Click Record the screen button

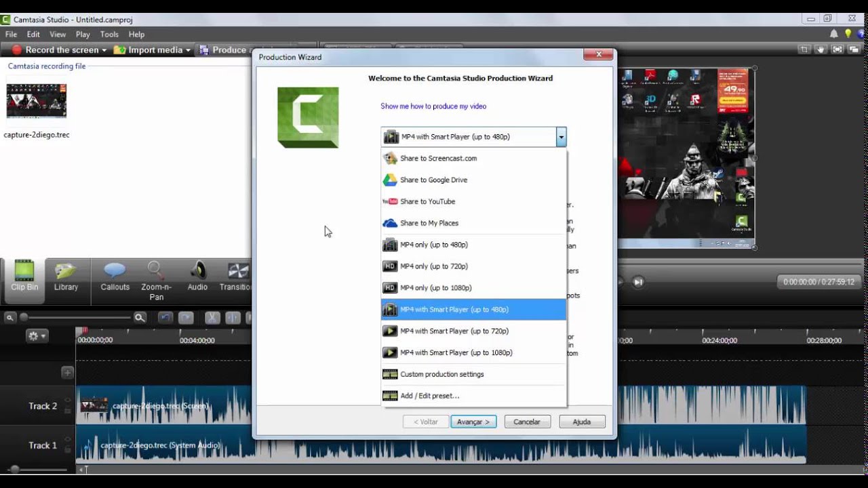point(55,49)
